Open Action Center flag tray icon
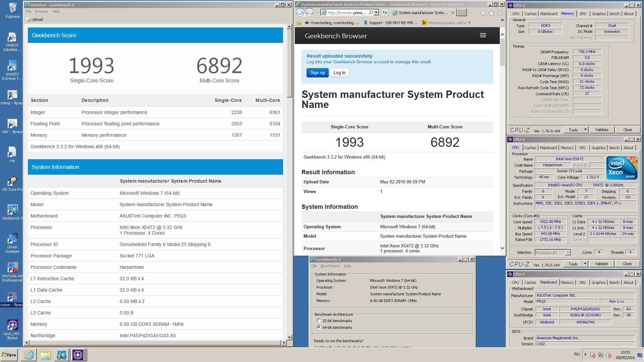This screenshot has height=362, width=644. click(593, 355)
